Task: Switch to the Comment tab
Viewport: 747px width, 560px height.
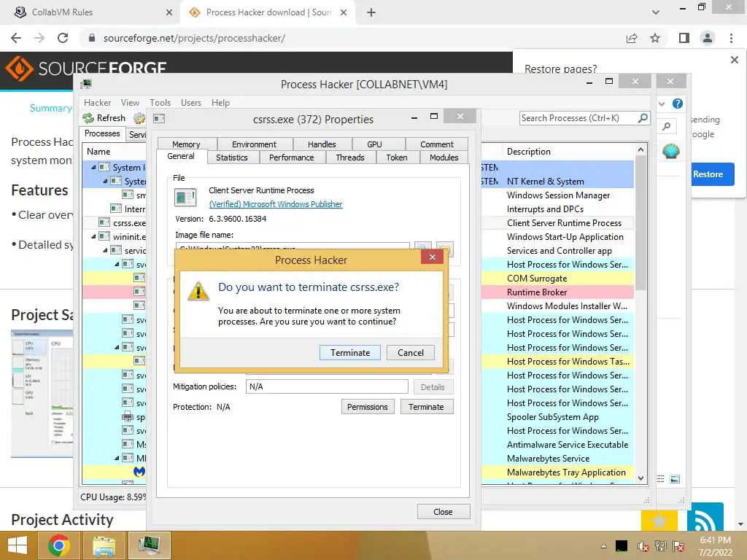Action: tap(437, 144)
